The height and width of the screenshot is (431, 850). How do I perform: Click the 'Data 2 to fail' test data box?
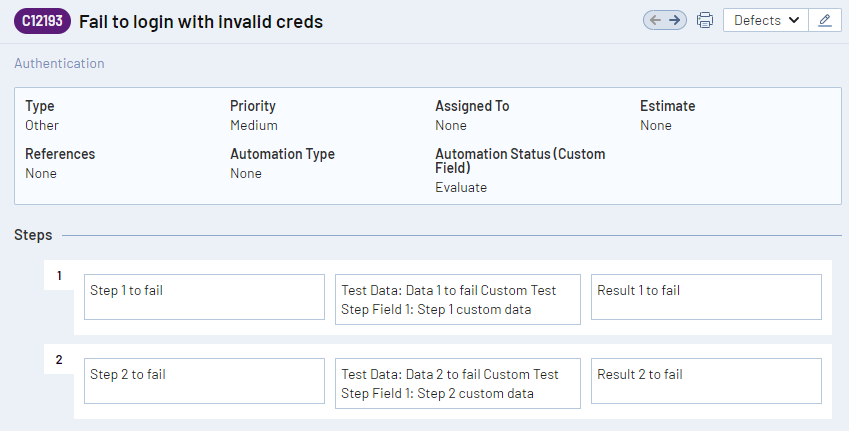click(457, 383)
